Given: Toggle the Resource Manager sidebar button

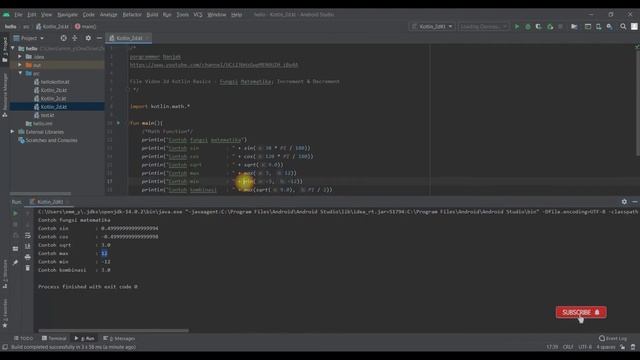Looking at the screenshot, I should click(5, 95).
